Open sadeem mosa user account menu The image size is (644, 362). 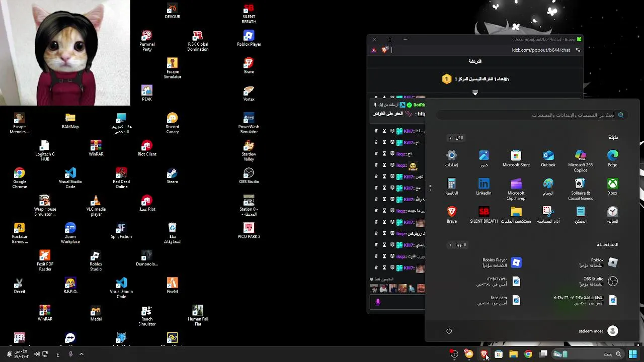coord(598,331)
